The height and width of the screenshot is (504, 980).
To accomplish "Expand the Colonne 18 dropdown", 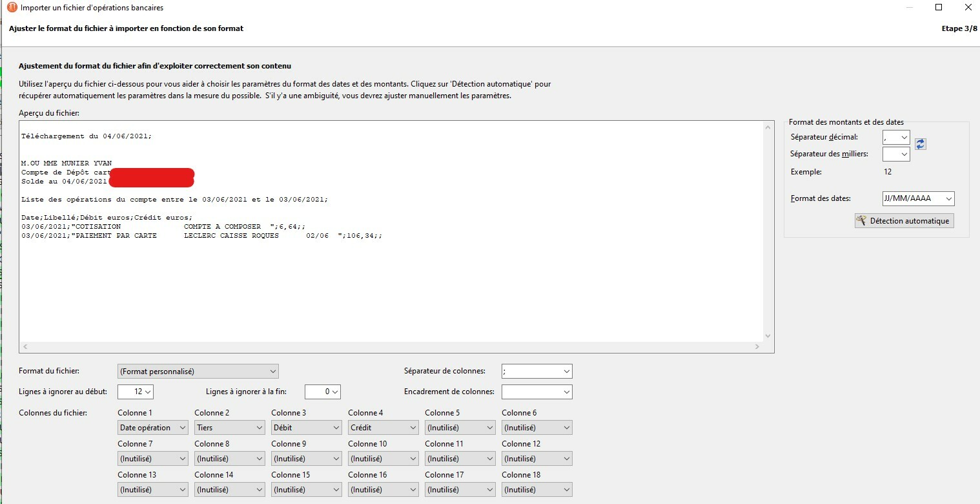I will tap(537, 490).
